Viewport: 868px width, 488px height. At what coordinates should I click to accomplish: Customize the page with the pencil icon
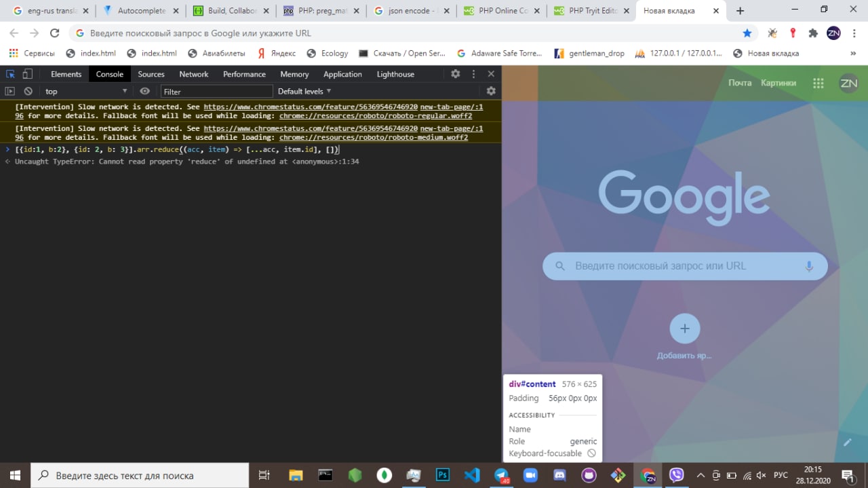click(847, 443)
